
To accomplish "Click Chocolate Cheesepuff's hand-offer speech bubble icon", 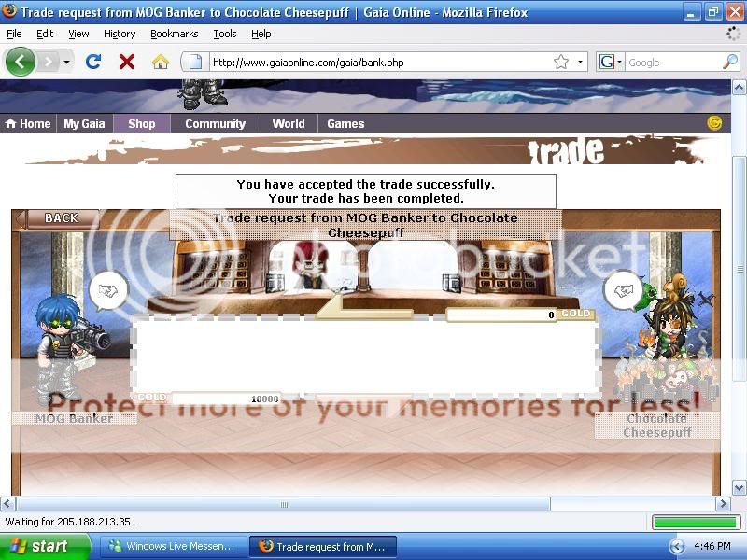I will [x=624, y=290].
